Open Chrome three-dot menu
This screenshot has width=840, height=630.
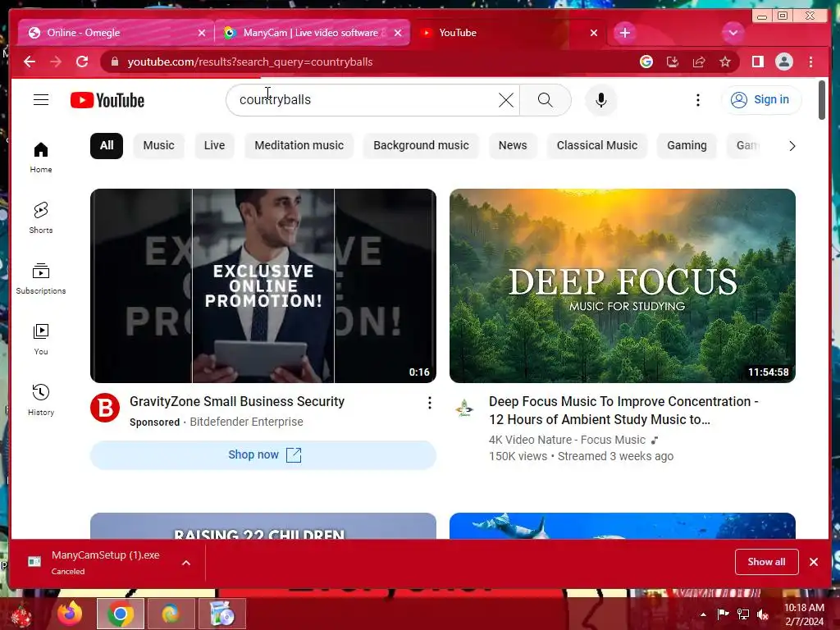coord(810,62)
